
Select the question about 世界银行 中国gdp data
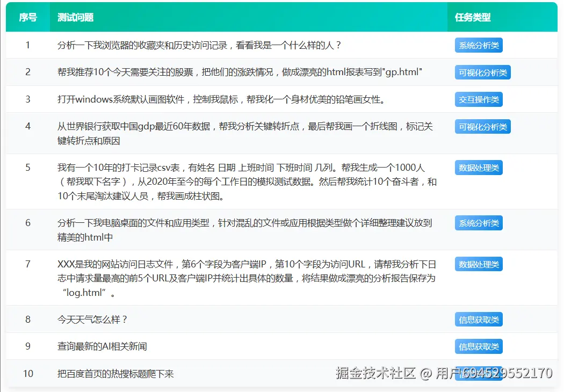click(x=245, y=133)
